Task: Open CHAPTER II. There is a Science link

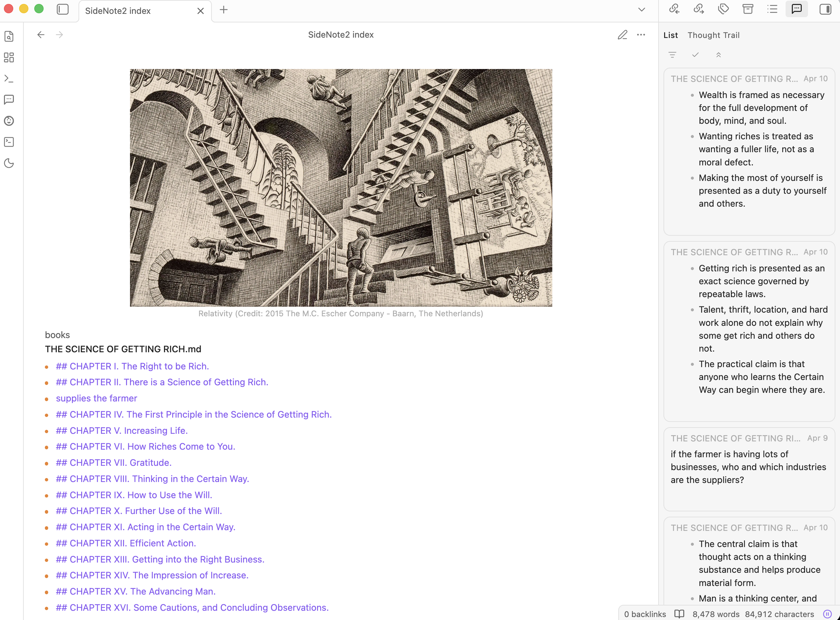Action: click(x=162, y=382)
